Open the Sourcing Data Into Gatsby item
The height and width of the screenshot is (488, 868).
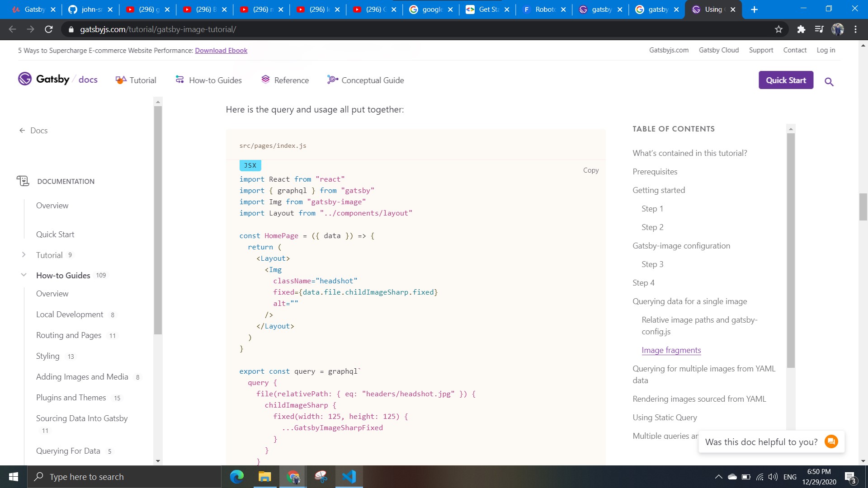tap(82, 418)
